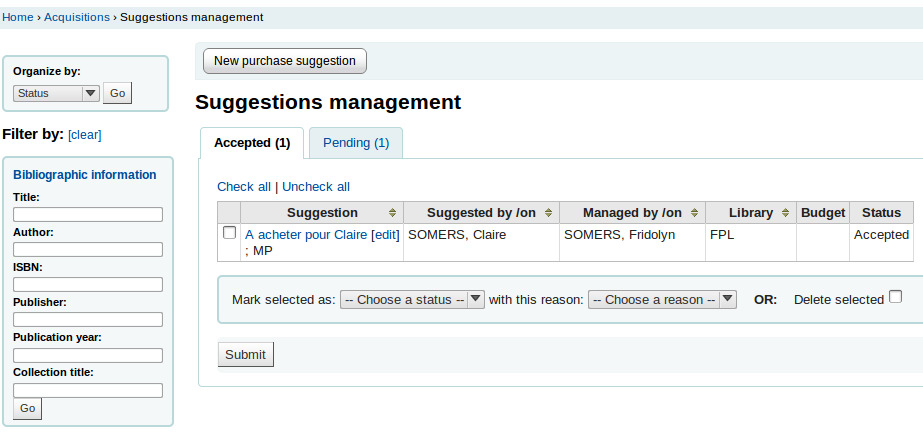923x433 pixels.
Task: Sort by Managed by /on column arrows
Action: tap(695, 213)
